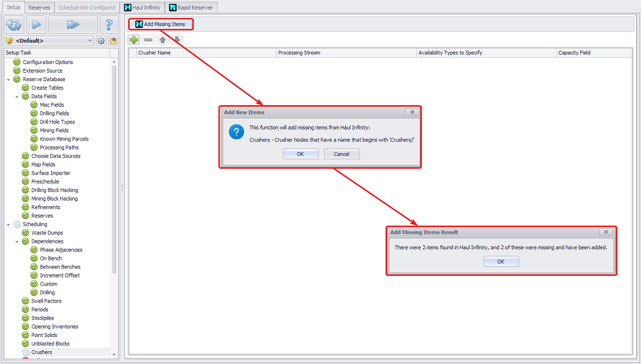The width and height of the screenshot is (641, 364).
Task: Click the Setup Task column header
Action: tap(57, 53)
